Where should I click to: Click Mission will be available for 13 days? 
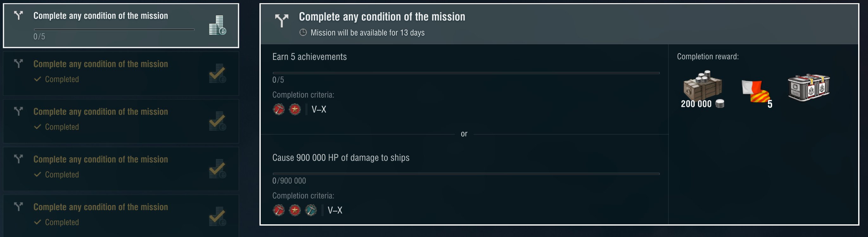coord(367,33)
